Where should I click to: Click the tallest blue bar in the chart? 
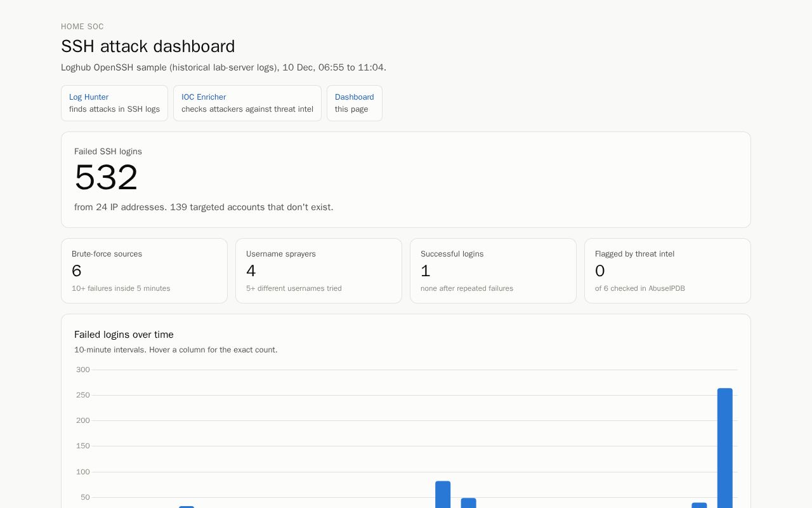tap(725, 448)
